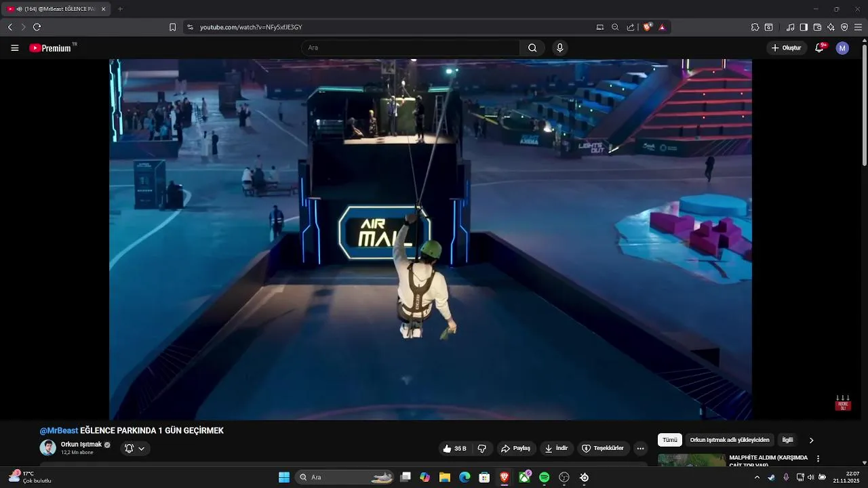
Task: Close the MrBeast YouTube tab
Action: click(103, 9)
